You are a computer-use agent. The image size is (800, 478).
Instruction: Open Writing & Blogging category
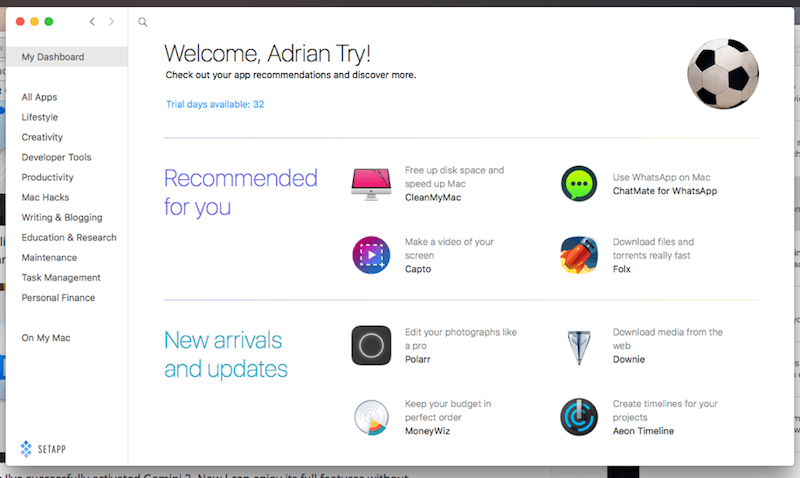pos(62,217)
